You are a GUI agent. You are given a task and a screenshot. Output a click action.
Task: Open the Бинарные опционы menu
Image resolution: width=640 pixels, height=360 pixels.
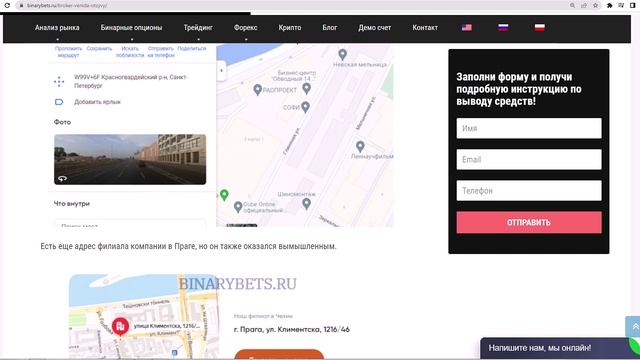[131, 28]
